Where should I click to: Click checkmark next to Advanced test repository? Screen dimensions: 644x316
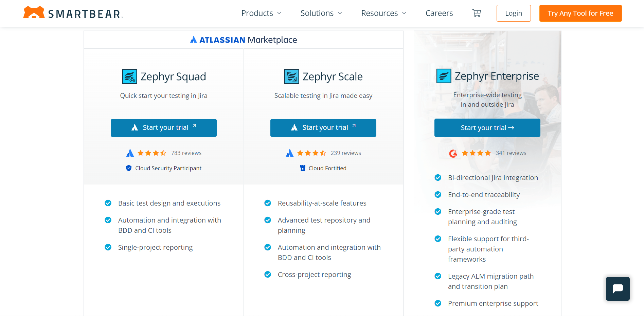coord(268,220)
